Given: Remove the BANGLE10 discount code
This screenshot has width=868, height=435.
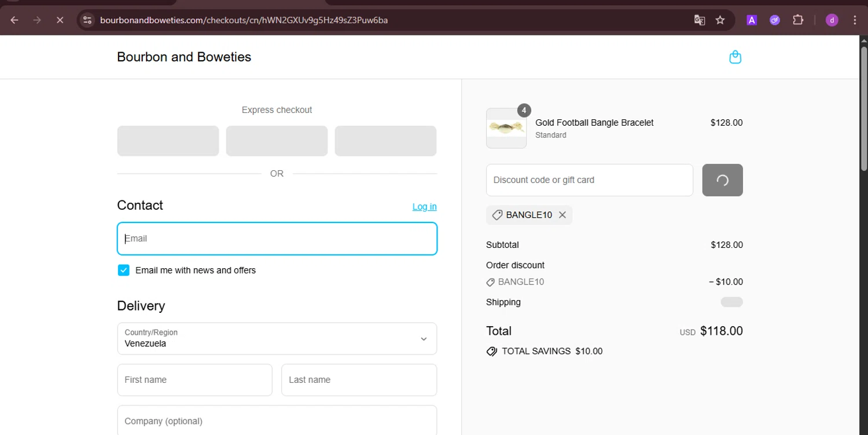Looking at the screenshot, I should (562, 215).
